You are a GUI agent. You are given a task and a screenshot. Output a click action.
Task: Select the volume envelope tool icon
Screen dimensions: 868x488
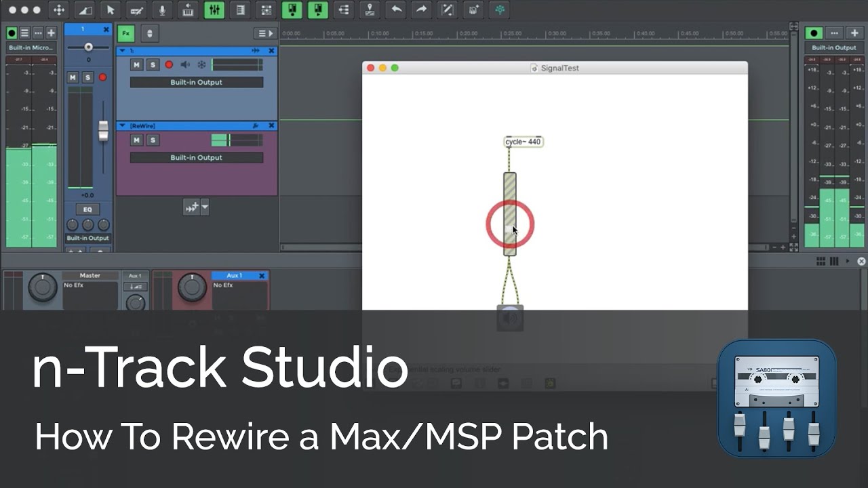click(84, 10)
